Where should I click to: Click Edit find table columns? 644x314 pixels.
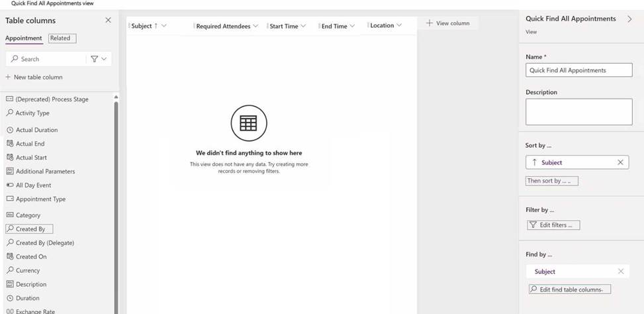(569, 289)
